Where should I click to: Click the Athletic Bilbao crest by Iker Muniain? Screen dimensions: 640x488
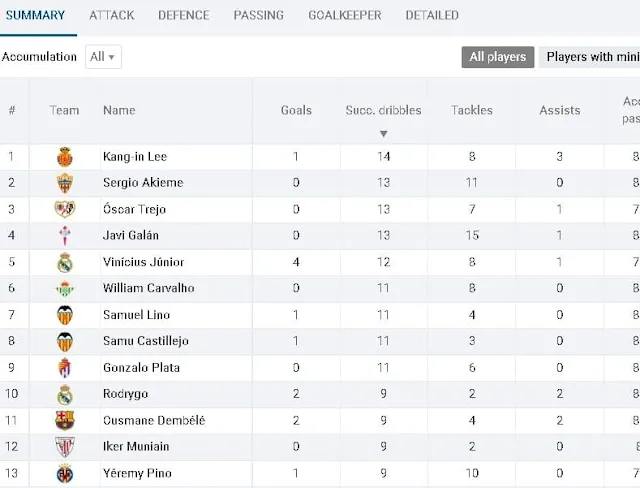(64, 447)
